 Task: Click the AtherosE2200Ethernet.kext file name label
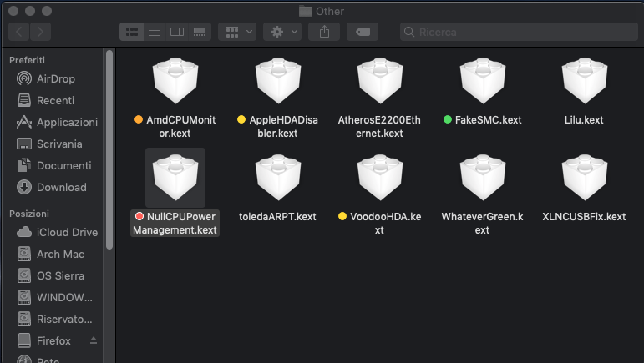379,126
